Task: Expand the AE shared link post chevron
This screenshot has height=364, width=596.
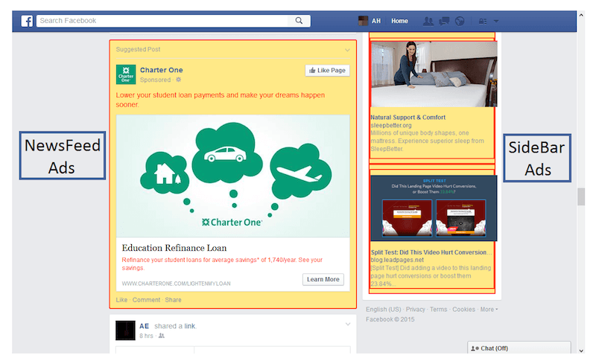Action: tap(348, 324)
